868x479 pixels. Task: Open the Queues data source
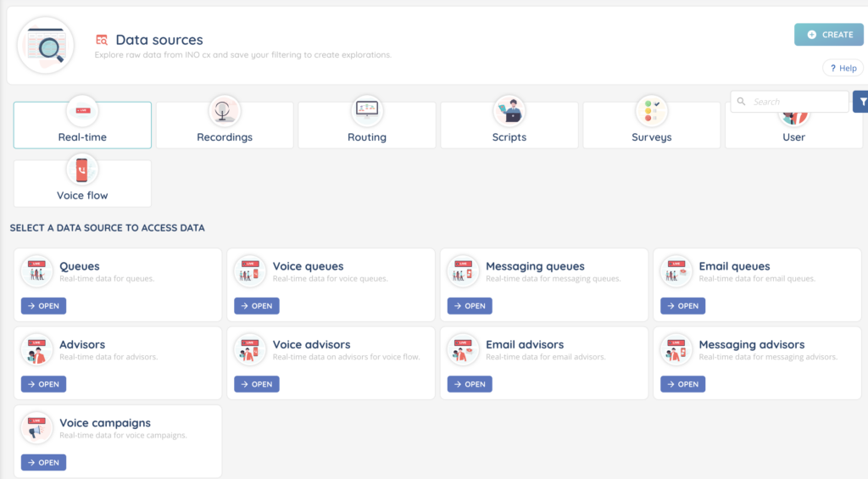[x=43, y=306]
